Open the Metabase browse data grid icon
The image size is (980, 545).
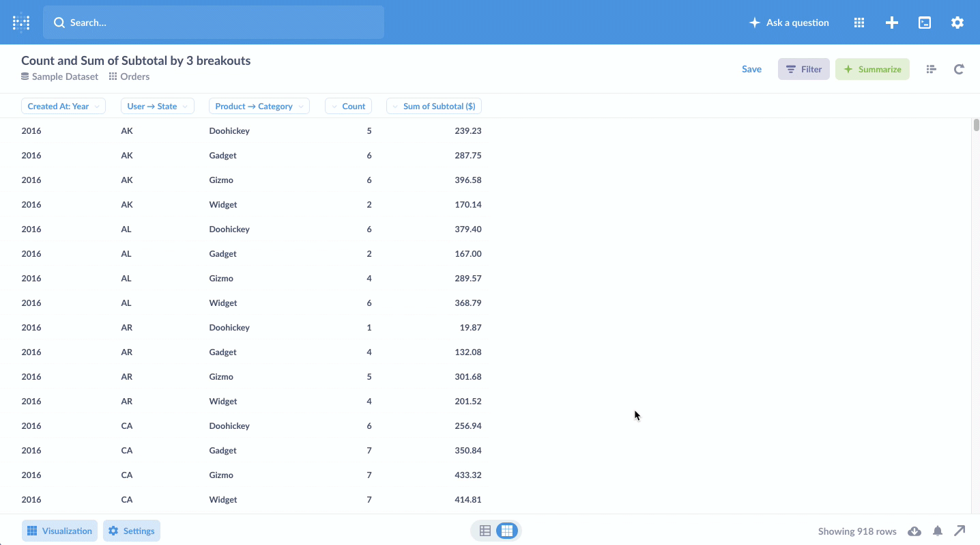tap(859, 22)
